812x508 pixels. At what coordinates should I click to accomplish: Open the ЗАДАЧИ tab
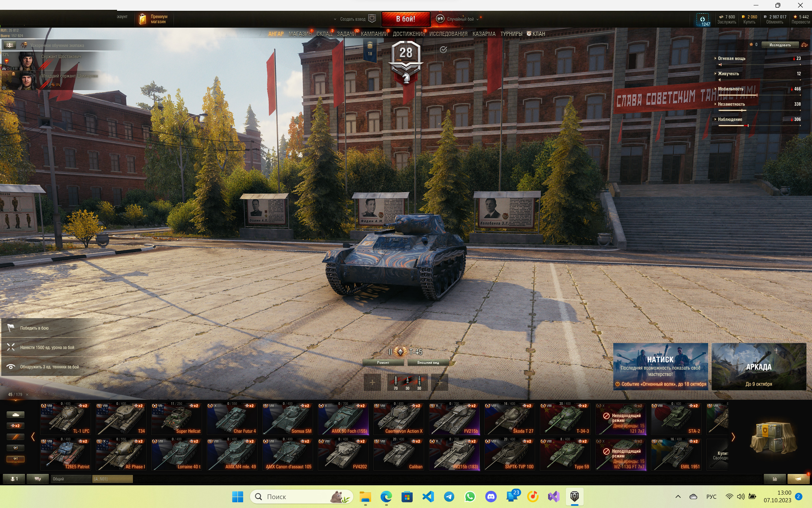pos(346,34)
